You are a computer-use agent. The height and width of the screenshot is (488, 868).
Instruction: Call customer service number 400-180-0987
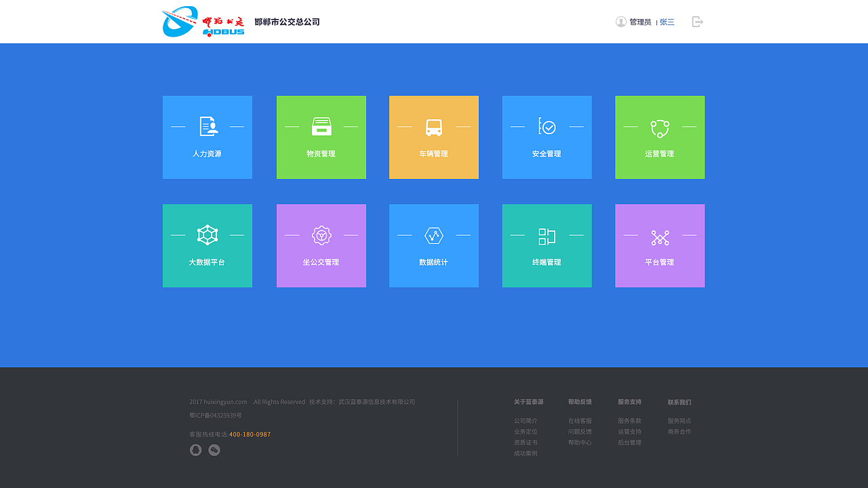(x=250, y=434)
